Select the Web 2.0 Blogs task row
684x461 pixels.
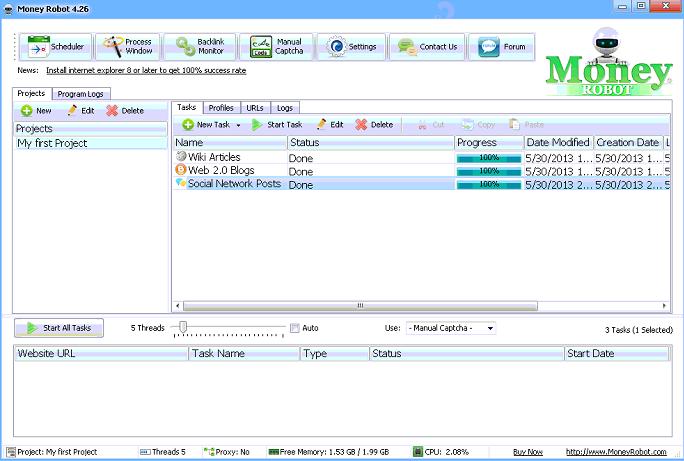click(x=421, y=171)
